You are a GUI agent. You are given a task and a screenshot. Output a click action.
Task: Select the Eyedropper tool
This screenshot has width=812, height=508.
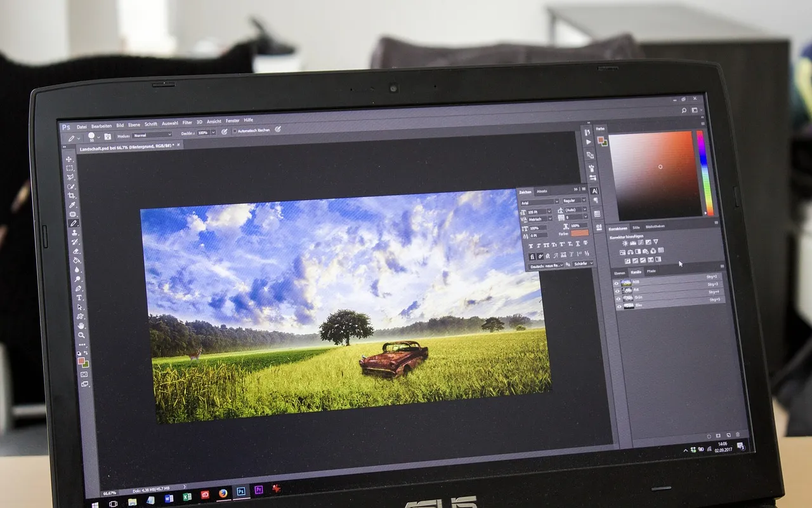(x=71, y=205)
